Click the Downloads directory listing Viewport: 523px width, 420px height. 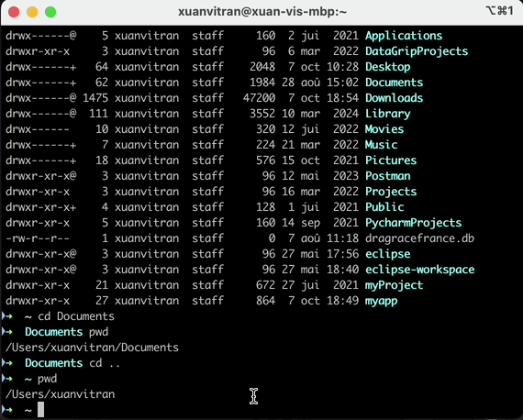pyautogui.click(x=394, y=98)
